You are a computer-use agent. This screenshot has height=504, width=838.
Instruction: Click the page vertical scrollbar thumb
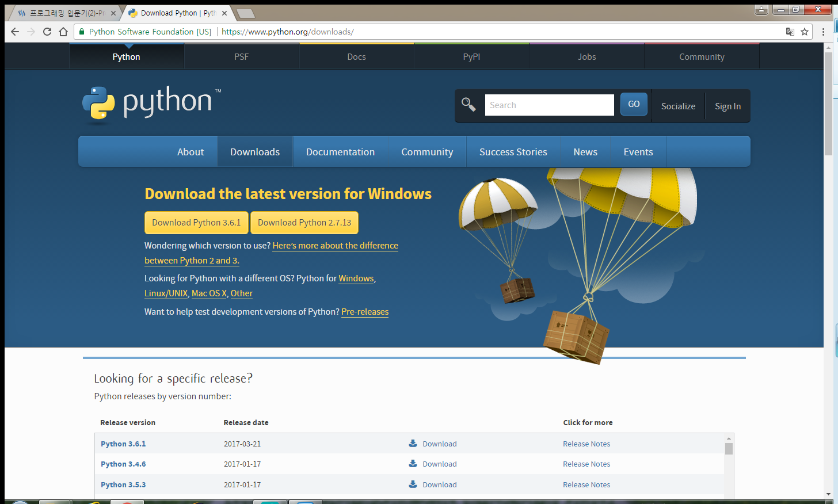tap(828, 104)
